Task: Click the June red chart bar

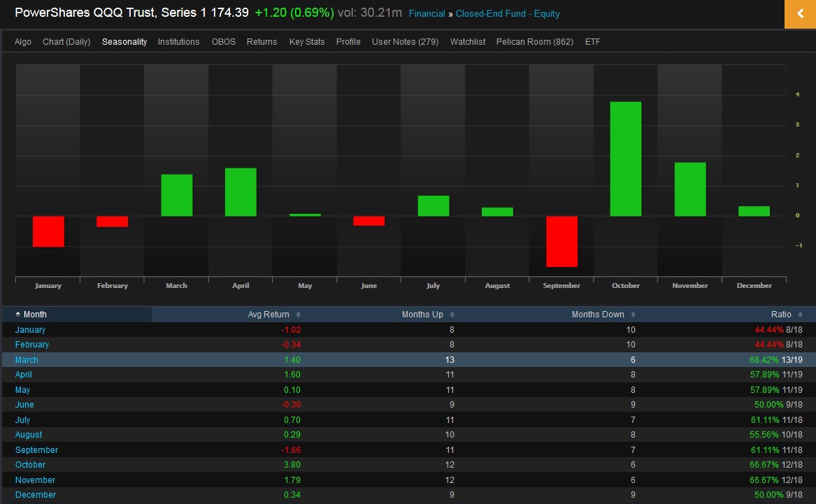Action: pos(369,221)
